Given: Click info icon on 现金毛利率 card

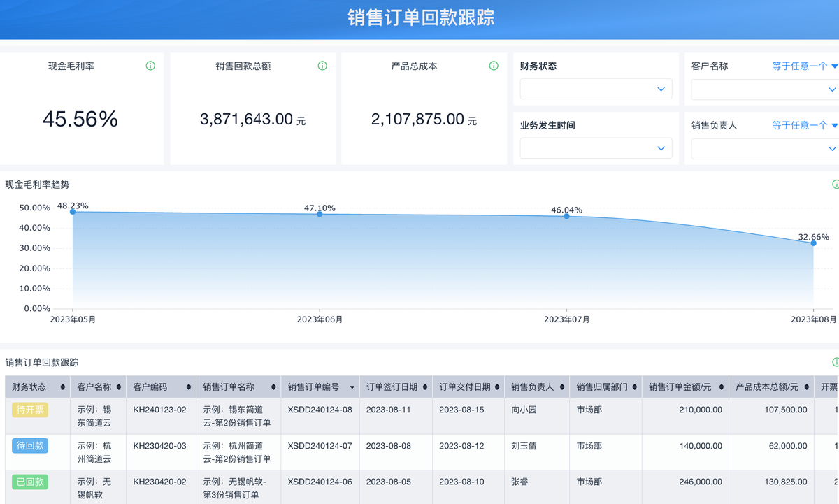Looking at the screenshot, I should pos(150,66).
